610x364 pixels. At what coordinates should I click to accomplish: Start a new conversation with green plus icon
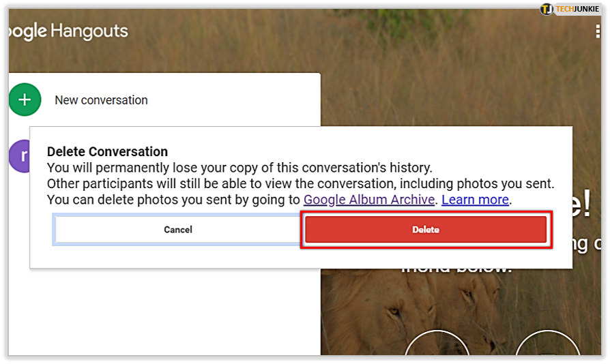tap(25, 100)
